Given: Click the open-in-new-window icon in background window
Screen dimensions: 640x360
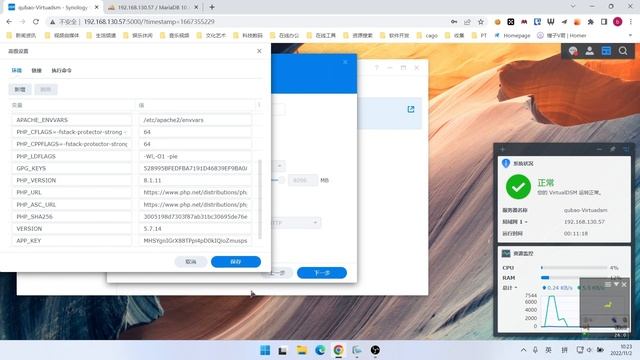Looking at the screenshot, I should click(411, 109).
